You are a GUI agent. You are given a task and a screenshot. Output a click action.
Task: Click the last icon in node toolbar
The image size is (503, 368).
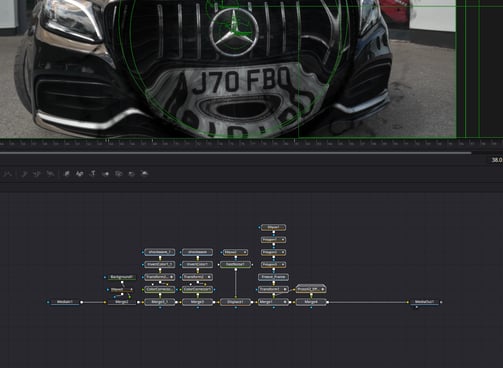click(x=144, y=173)
